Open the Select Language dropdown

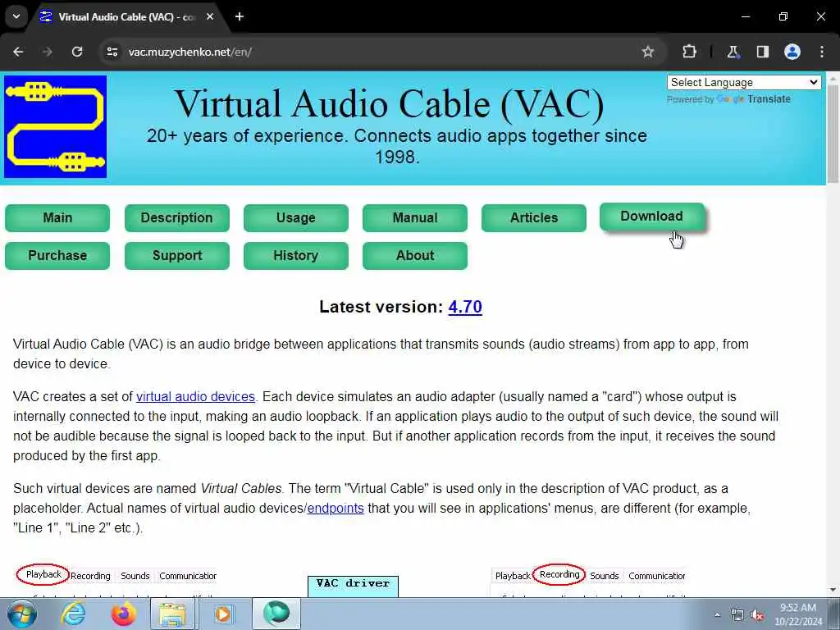743,82
